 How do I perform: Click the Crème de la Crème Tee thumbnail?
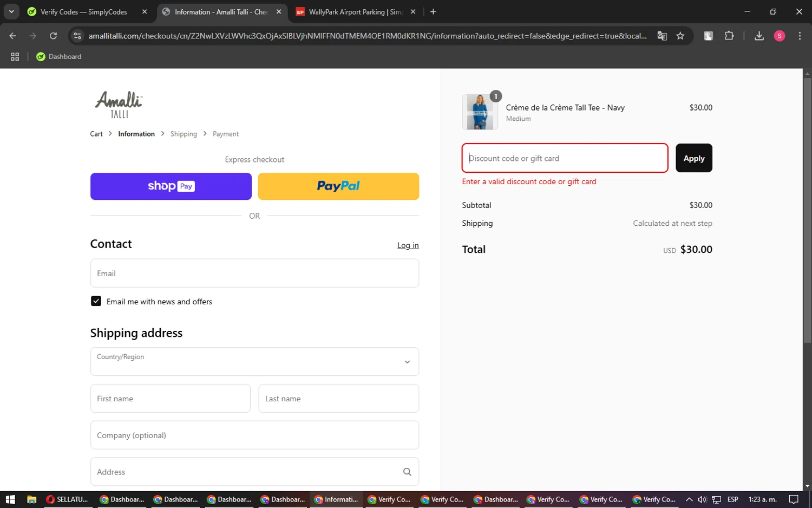(480, 112)
